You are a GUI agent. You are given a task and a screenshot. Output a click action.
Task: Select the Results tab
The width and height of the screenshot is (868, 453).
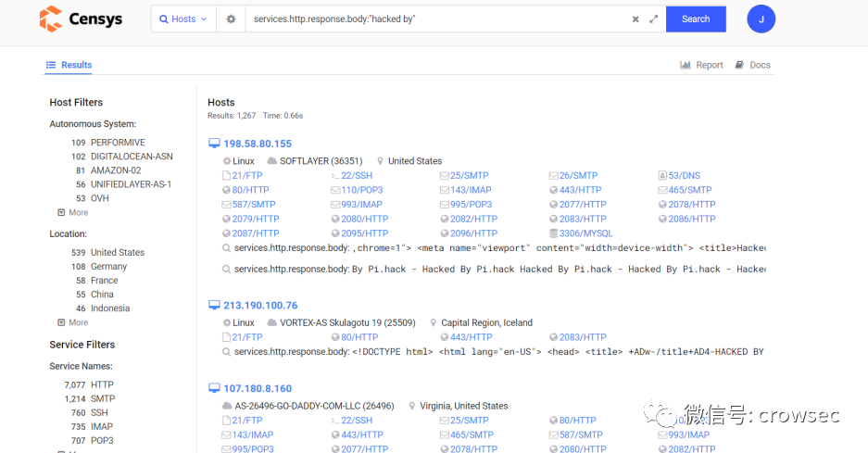point(69,65)
